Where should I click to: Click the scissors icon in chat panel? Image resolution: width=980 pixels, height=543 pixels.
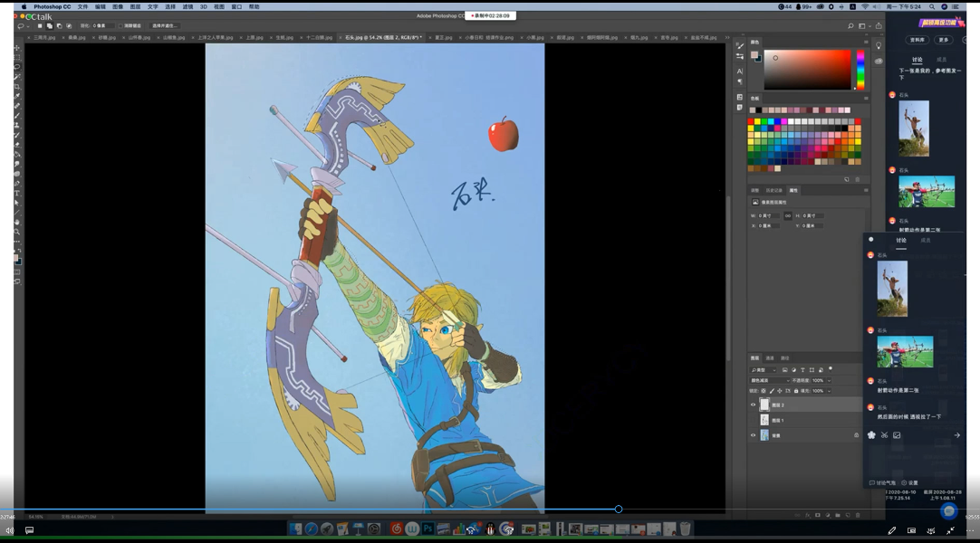pyautogui.click(x=884, y=435)
